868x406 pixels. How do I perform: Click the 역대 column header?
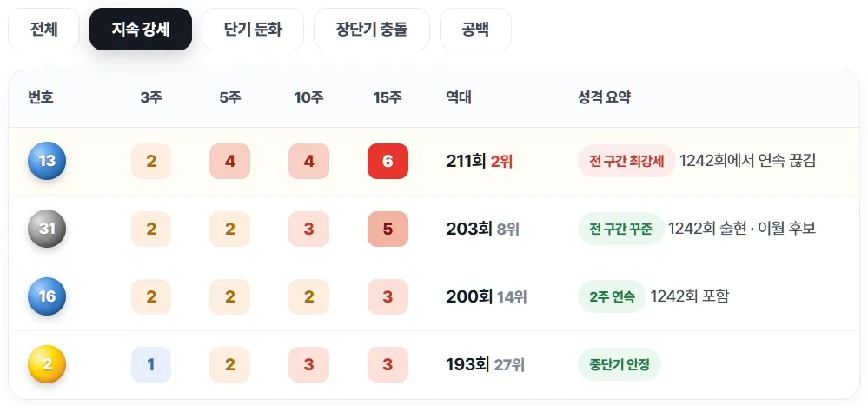[459, 98]
